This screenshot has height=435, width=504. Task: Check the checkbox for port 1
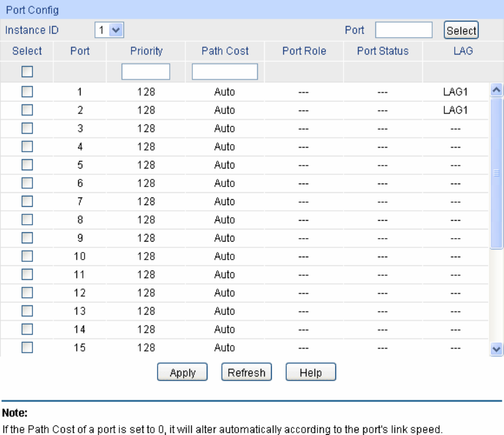coord(27,92)
